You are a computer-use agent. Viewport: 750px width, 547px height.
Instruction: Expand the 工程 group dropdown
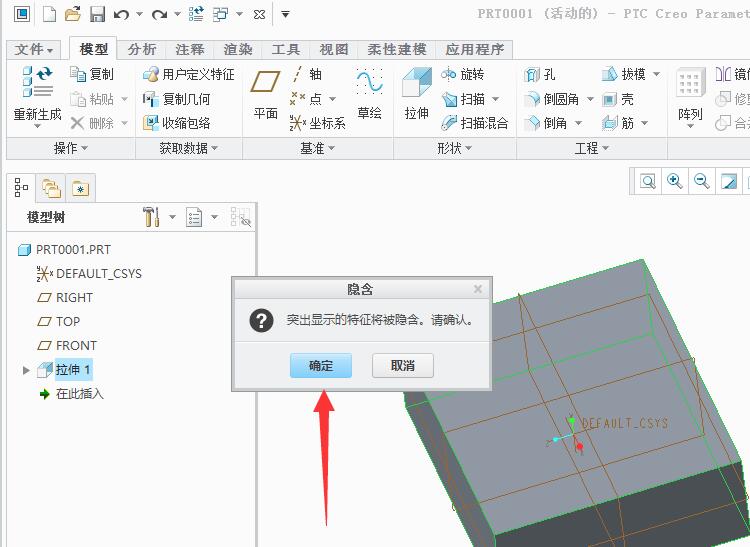pyautogui.click(x=592, y=148)
